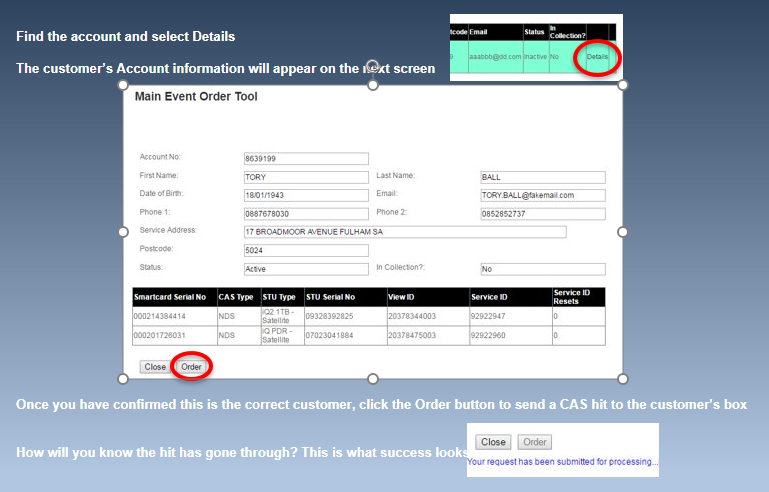Click the "customer's Account information will appear" text line

(x=226, y=68)
